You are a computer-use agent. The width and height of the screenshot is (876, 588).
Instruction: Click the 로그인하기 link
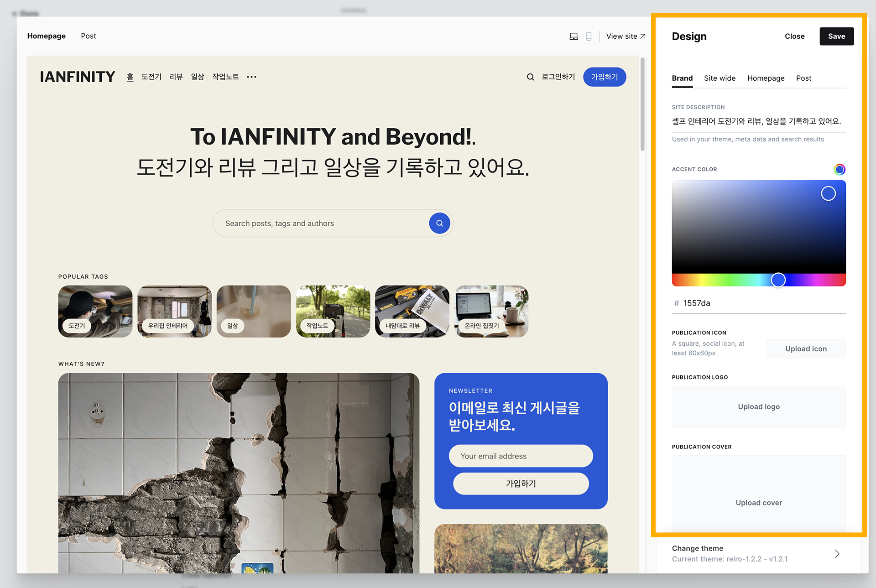(558, 77)
